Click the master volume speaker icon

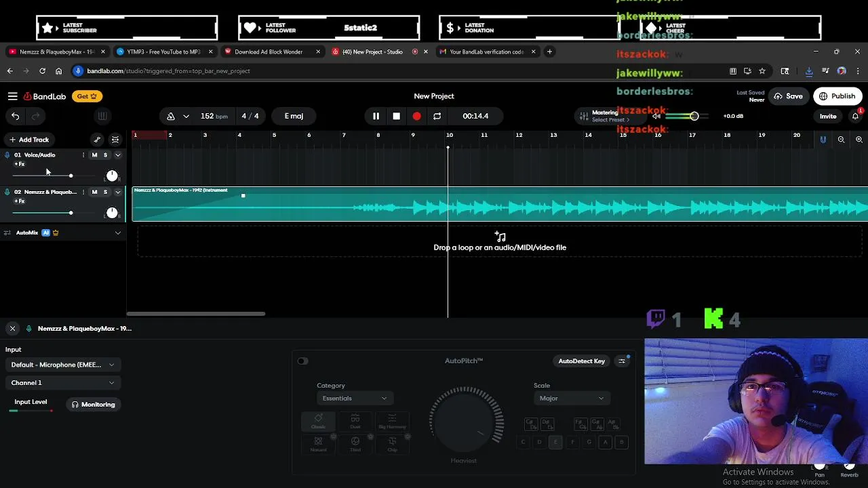[x=656, y=116]
